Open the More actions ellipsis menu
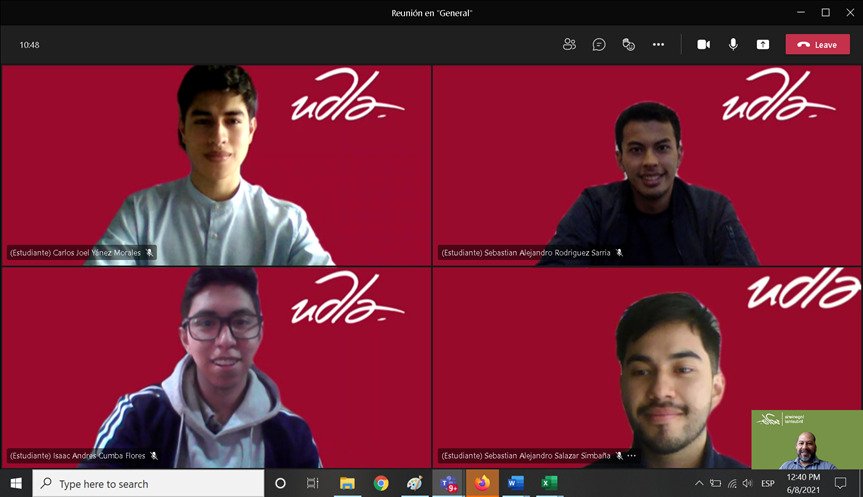 coord(658,44)
